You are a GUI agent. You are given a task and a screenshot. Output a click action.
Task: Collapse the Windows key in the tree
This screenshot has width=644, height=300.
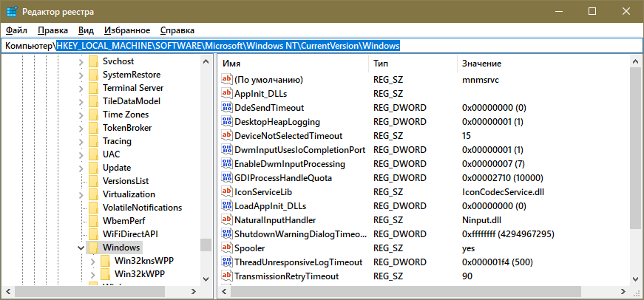(x=81, y=248)
